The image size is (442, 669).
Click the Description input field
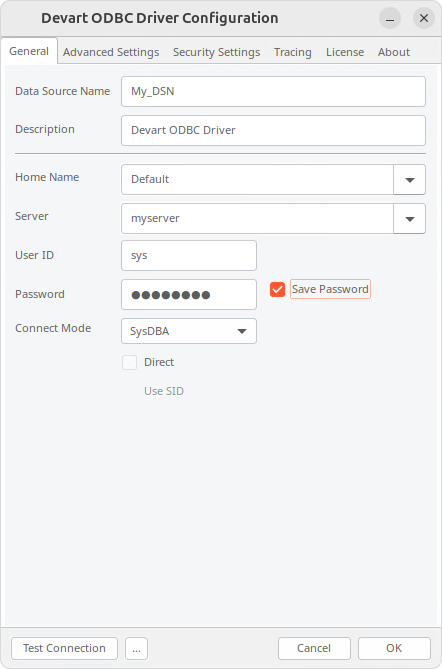[273, 130]
